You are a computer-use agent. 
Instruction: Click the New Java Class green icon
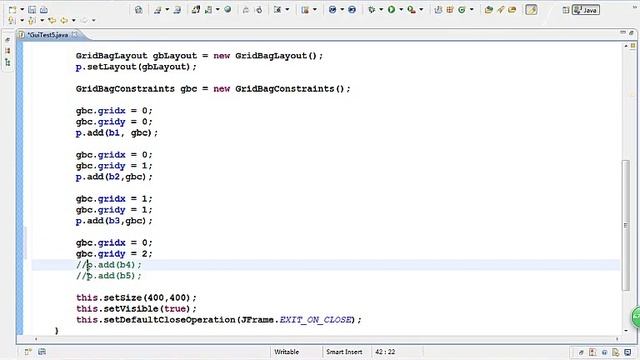coord(462,9)
